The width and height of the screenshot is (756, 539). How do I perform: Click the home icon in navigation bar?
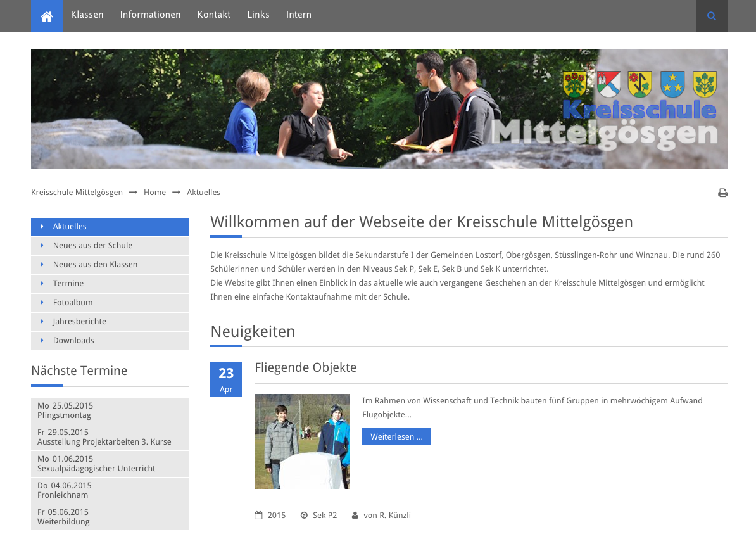click(x=47, y=16)
